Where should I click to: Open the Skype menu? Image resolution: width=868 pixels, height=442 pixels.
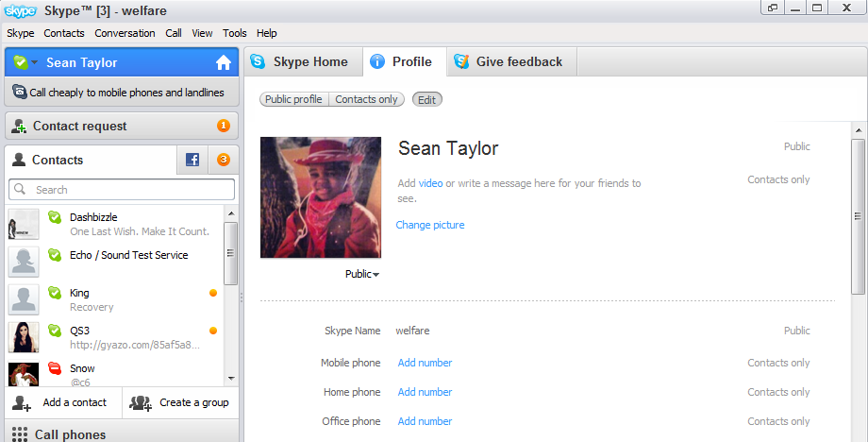coord(21,33)
